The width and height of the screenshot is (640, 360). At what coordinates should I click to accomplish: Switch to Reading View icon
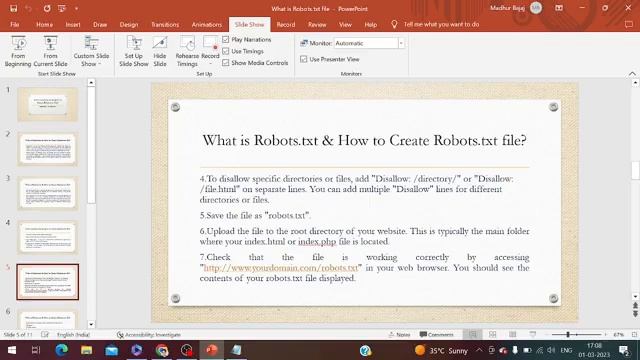point(513,335)
